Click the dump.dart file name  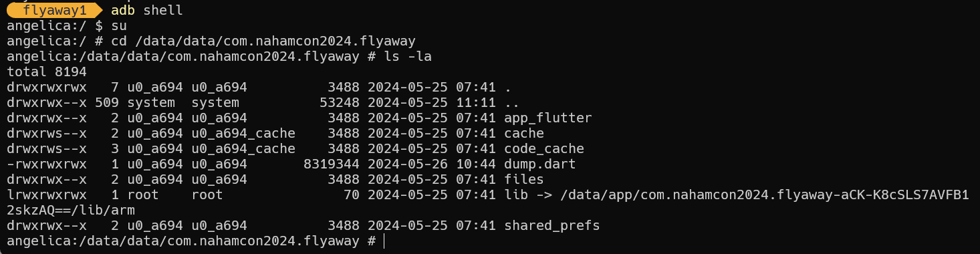point(540,164)
